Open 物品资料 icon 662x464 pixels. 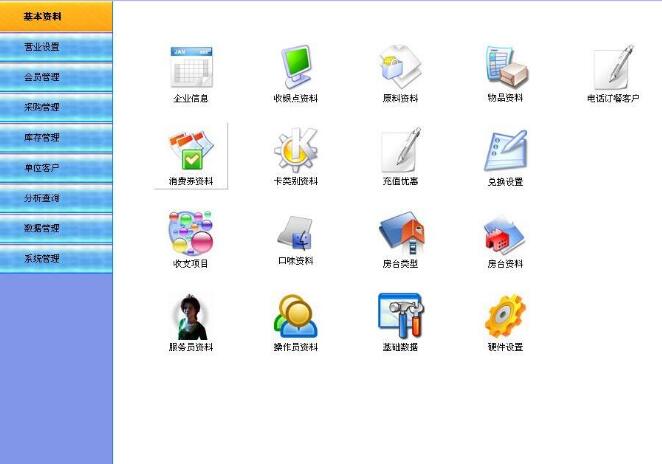click(x=505, y=68)
